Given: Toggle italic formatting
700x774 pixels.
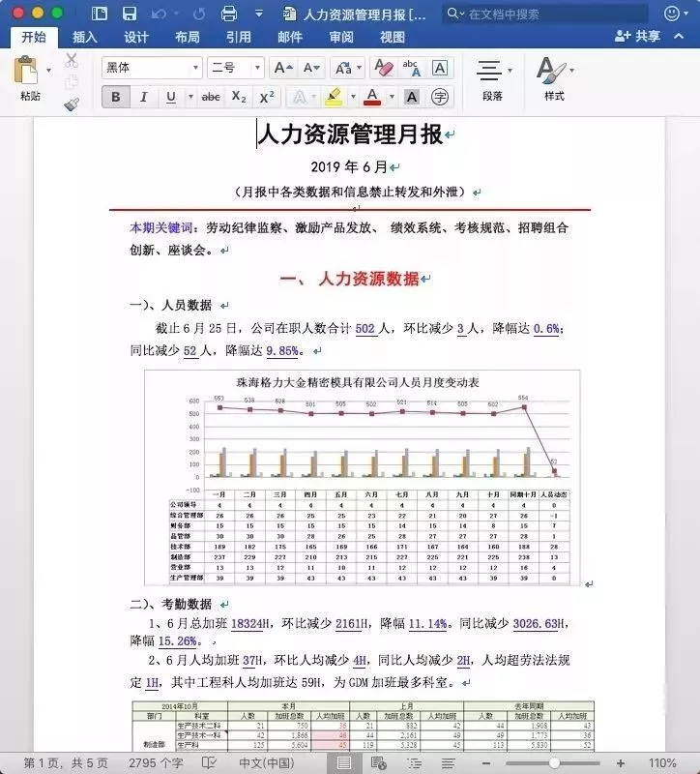Looking at the screenshot, I should [x=143, y=97].
